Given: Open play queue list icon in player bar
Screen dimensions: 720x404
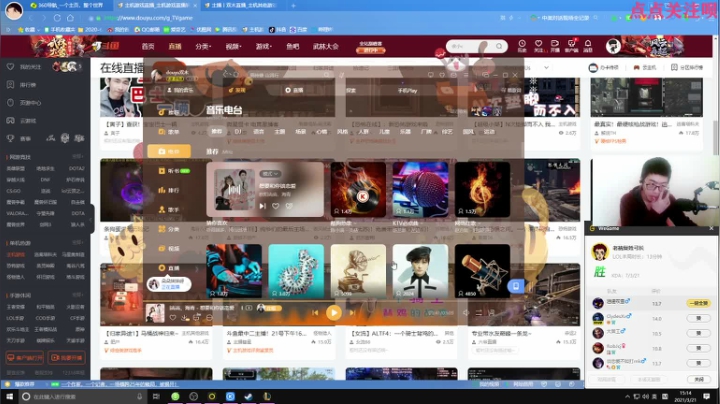Looking at the screenshot, I should point(491,312).
